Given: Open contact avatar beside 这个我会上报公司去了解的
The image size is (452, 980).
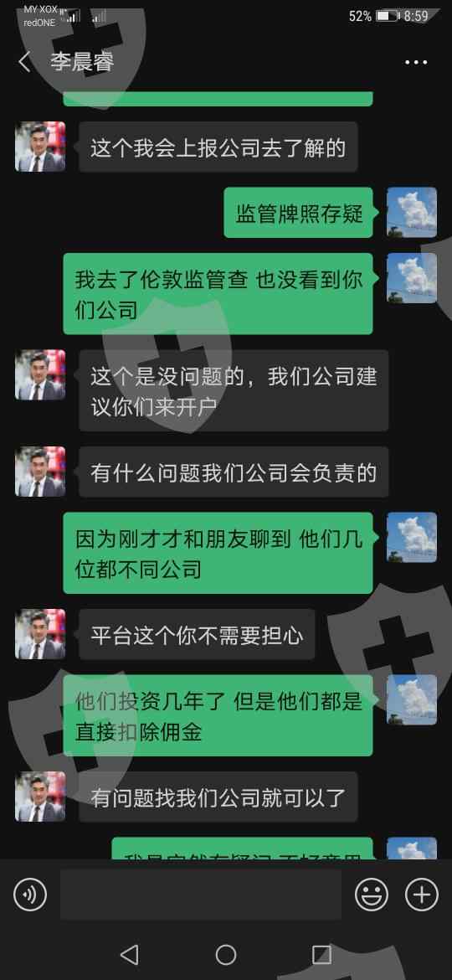Looking at the screenshot, I should click(x=40, y=147).
